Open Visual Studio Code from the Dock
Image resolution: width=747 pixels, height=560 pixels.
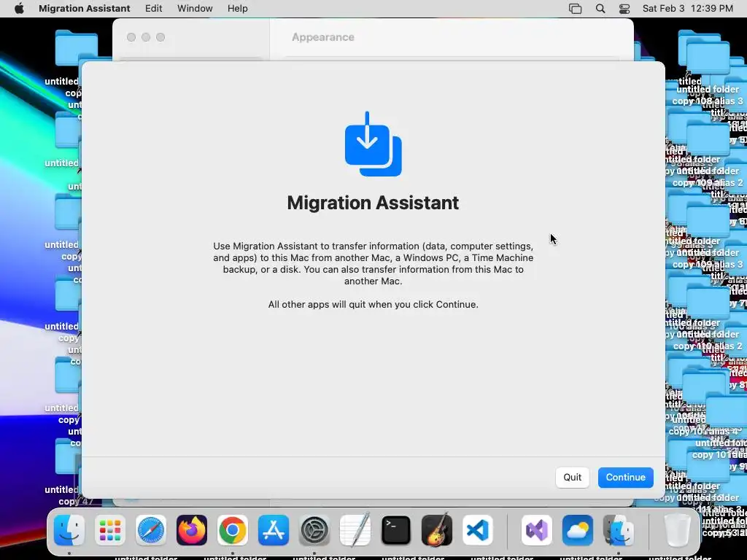[x=478, y=529]
